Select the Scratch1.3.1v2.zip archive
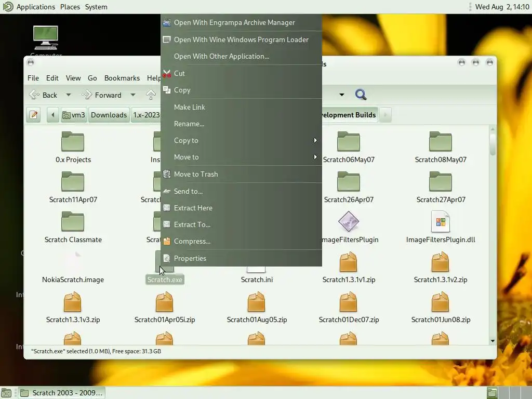This screenshot has height=399, width=532. point(441,262)
